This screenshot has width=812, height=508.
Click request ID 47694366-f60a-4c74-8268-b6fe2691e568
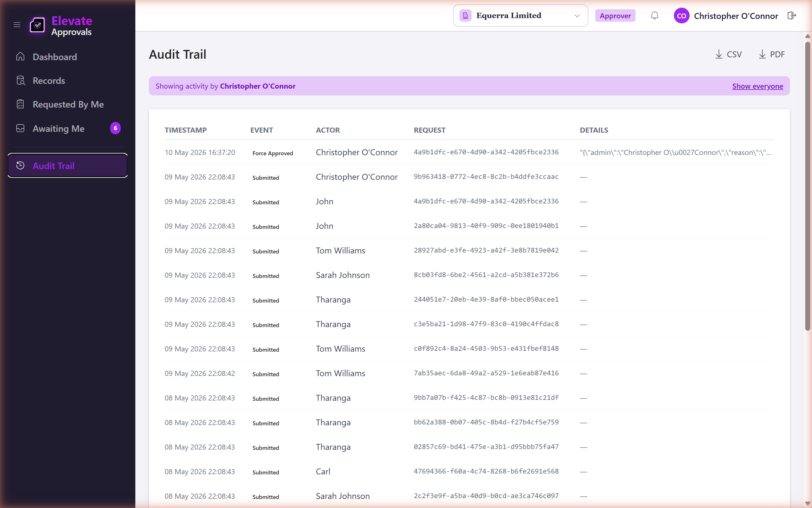click(x=486, y=471)
